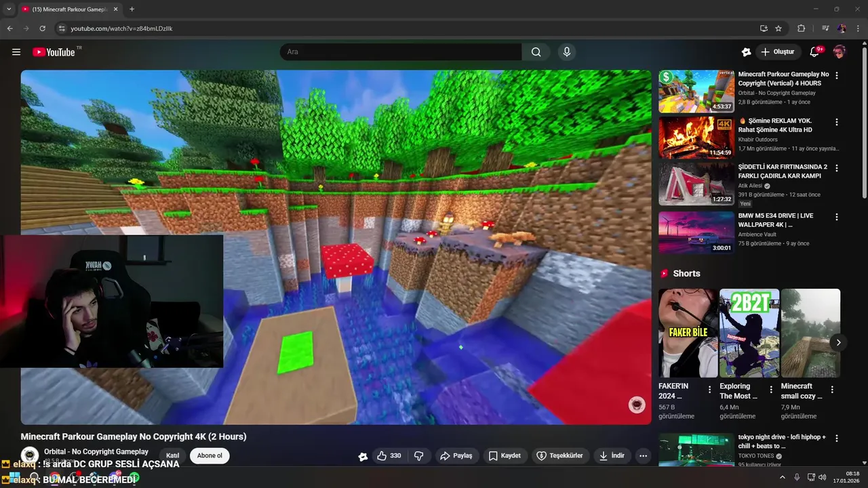Open Chrome three-dot menu
868x488 pixels.
(859, 28)
